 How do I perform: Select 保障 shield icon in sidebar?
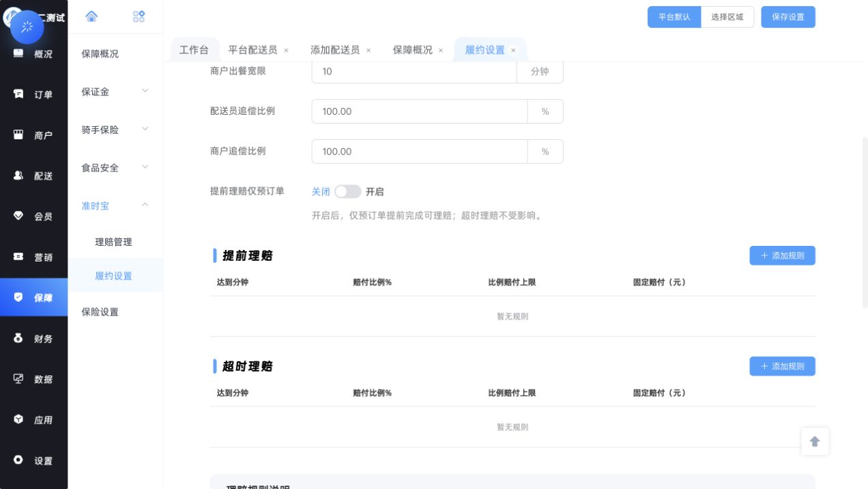(x=18, y=297)
